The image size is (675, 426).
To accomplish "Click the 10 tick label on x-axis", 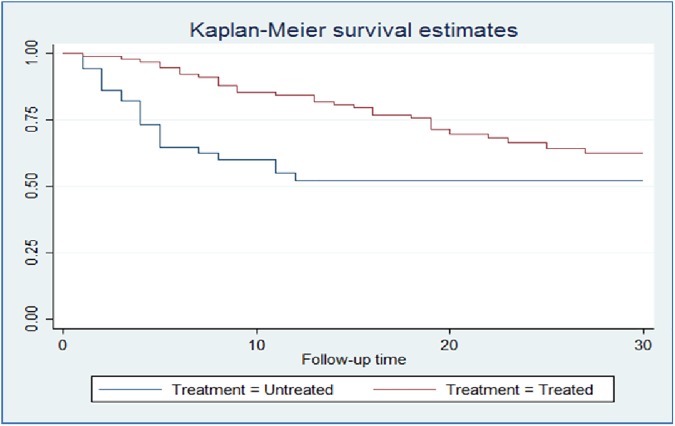I will (256, 343).
